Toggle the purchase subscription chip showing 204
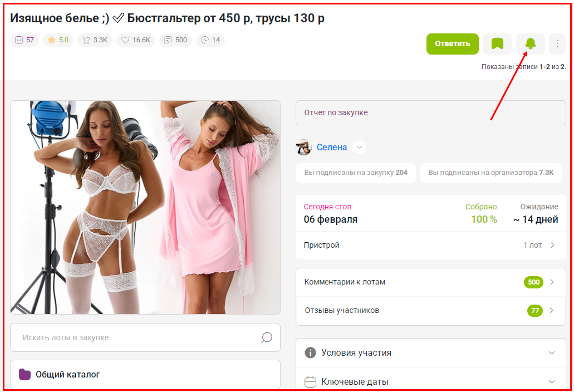Screen dimensions: 574x392 [x=356, y=173]
